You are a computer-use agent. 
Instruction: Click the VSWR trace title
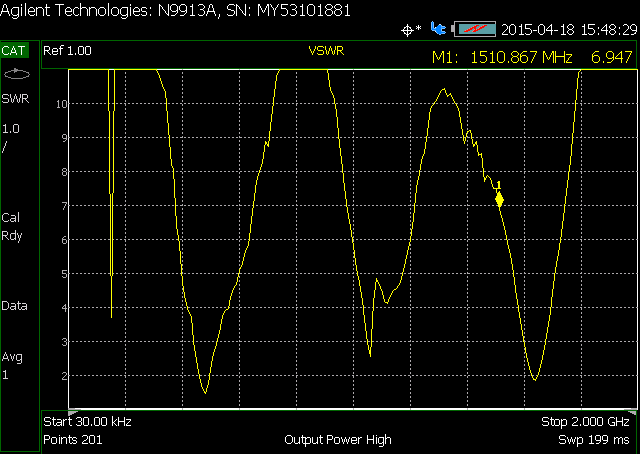click(327, 50)
